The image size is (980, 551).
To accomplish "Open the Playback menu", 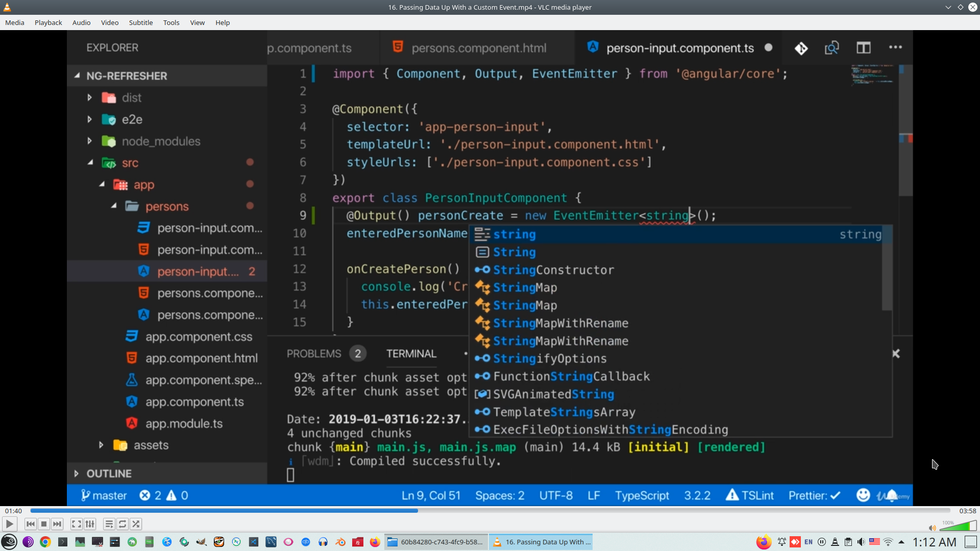I will 48,22.
